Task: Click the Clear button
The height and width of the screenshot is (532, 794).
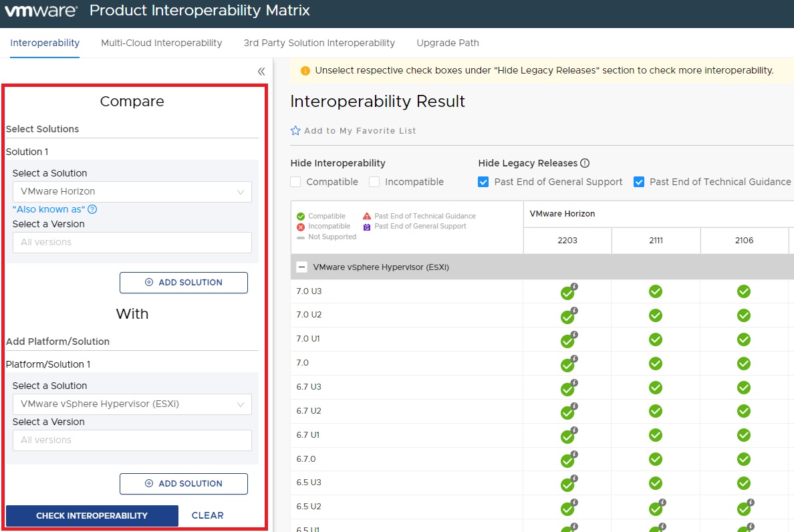Action: 207,515
